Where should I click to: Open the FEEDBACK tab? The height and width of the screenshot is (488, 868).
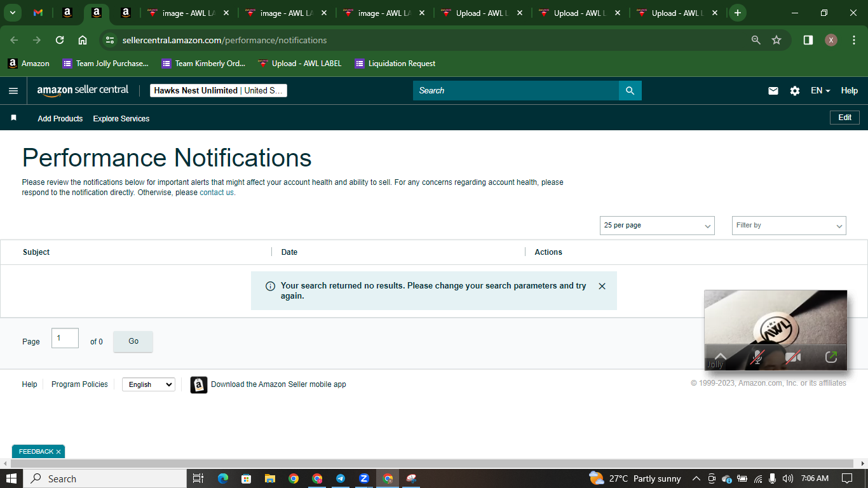36,452
